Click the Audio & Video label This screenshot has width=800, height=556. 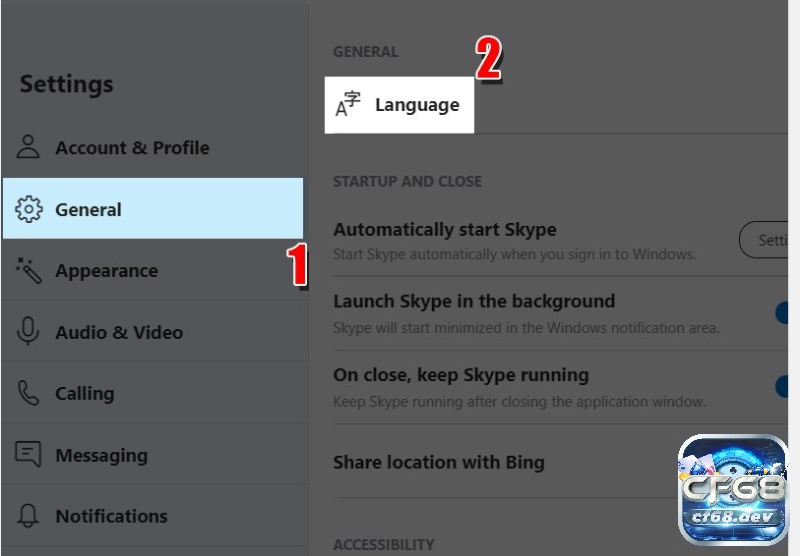coord(119,332)
